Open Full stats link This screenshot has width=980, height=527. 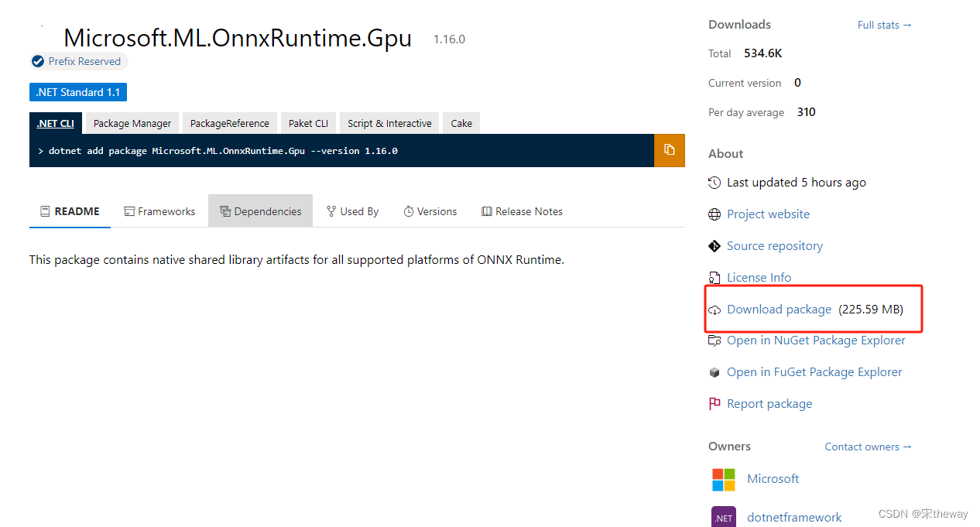tap(885, 25)
